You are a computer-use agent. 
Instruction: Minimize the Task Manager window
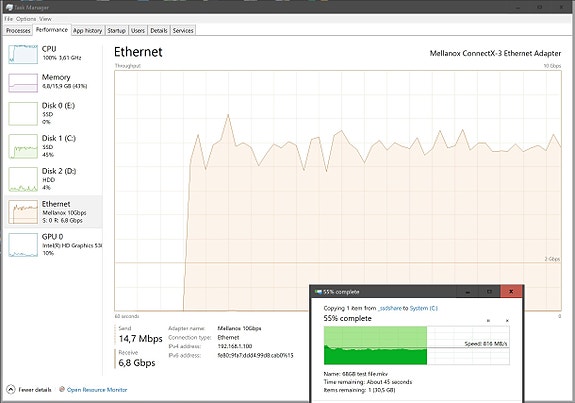pos(518,7)
